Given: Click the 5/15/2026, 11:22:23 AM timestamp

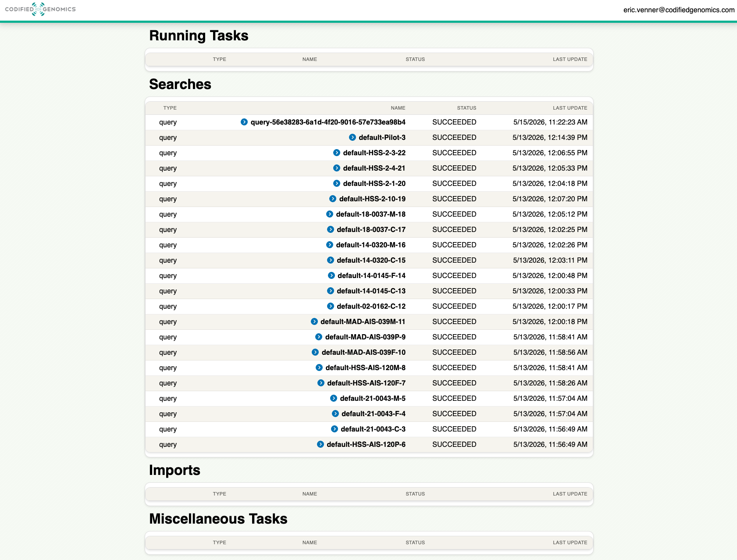Looking at the screenshot, I should (x=550, y=122).
